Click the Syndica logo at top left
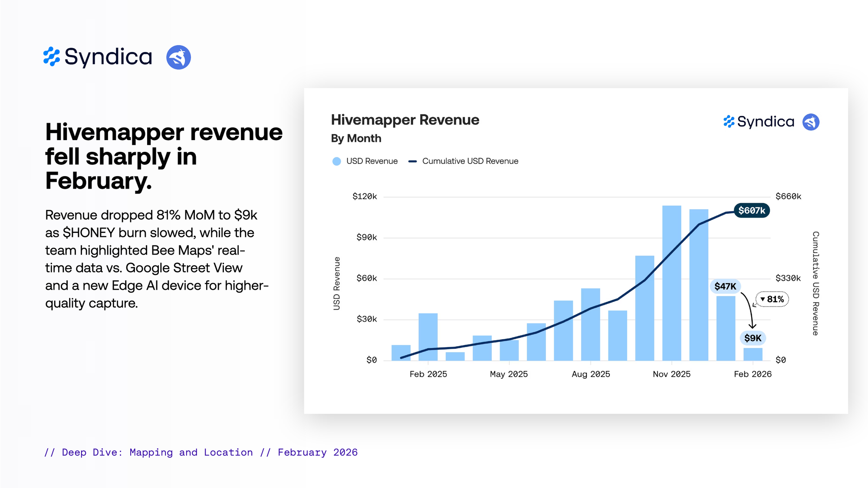 click(98, 57)
